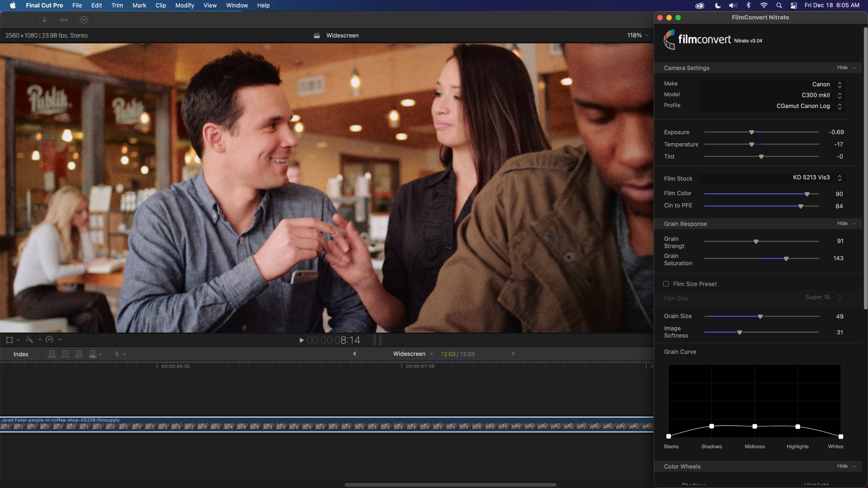Open the keyword editor key icon
The height and width of the screenshot is (488, 868).
coord(64,20)
